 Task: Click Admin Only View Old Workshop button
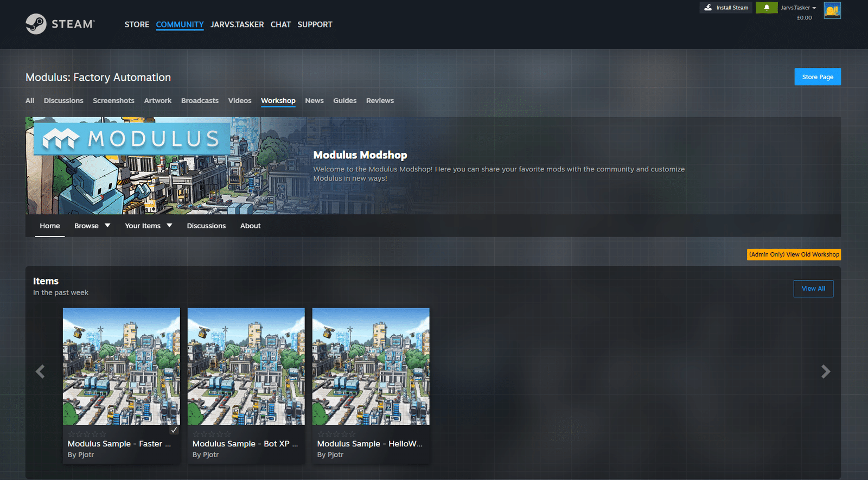[794, 254]
